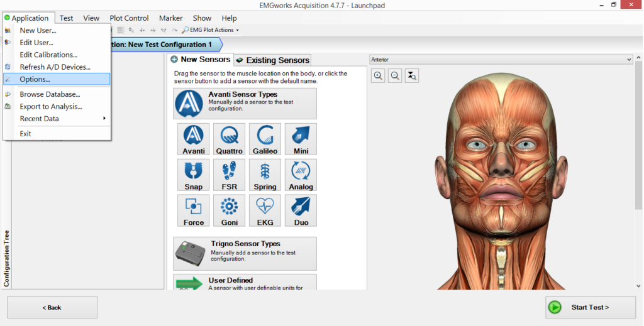Add an FSR footswitch sensor
Image resolution: width=644 pixels, height=326 pixels.
tap(229, 175)
